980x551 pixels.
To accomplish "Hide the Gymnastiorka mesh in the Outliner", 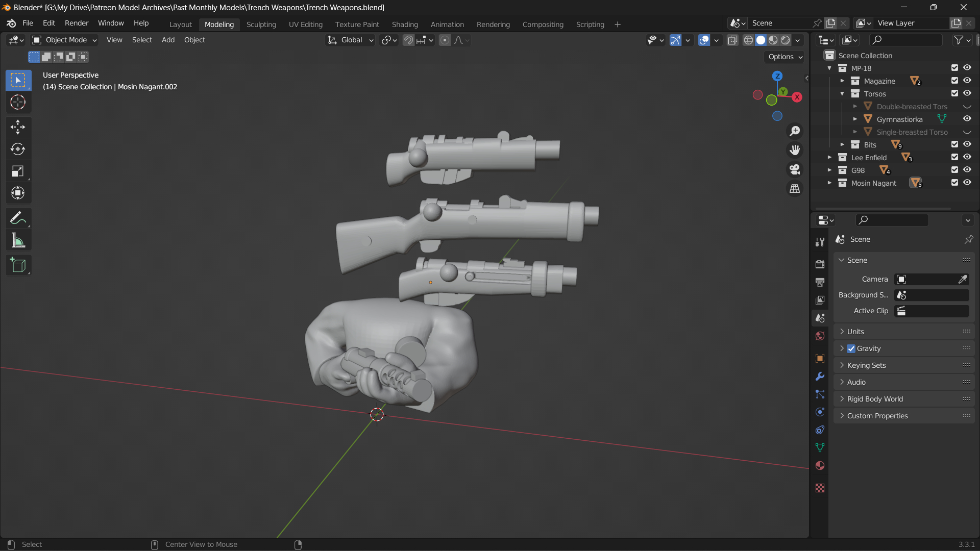I will coord(968,119).
